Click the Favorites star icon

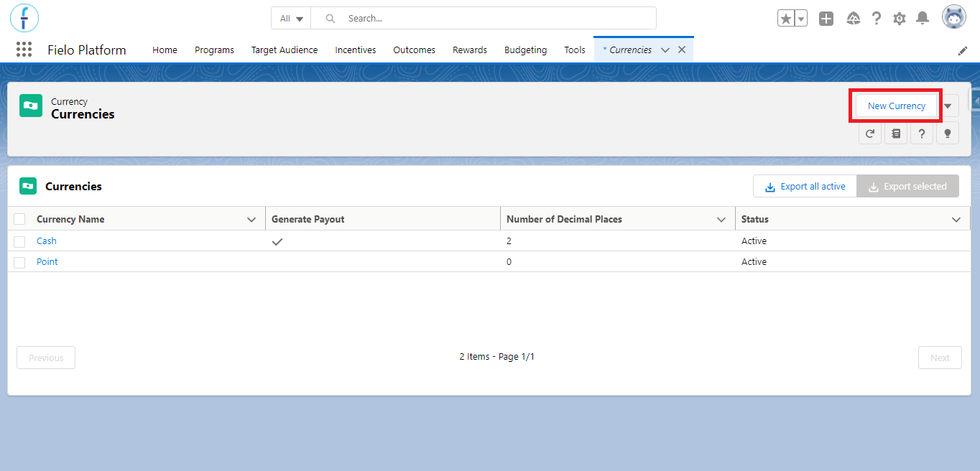[785, 19]
